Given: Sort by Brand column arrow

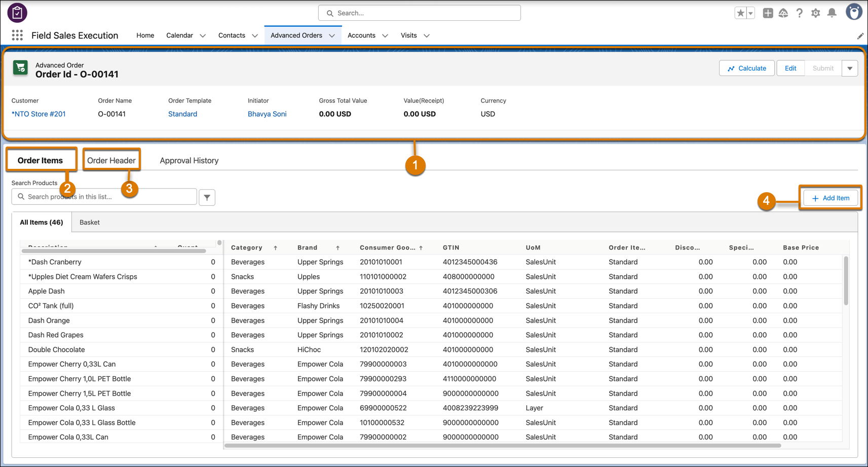Looking at the screenshot, I should [337, 248].
